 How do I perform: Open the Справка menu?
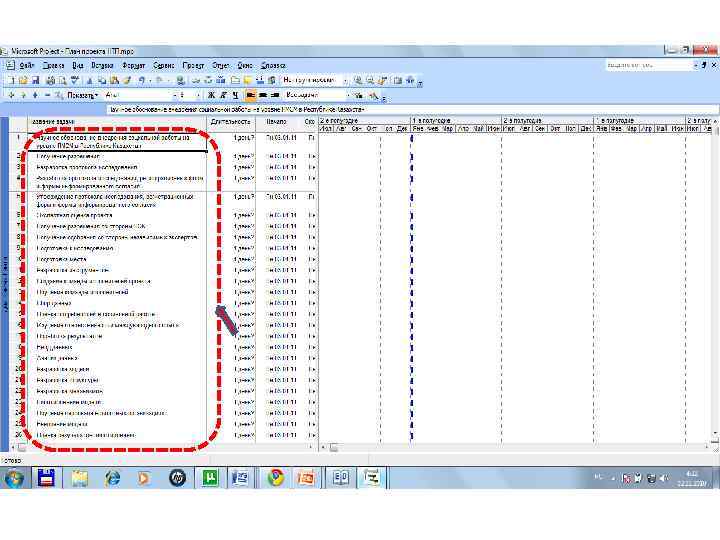273,66
